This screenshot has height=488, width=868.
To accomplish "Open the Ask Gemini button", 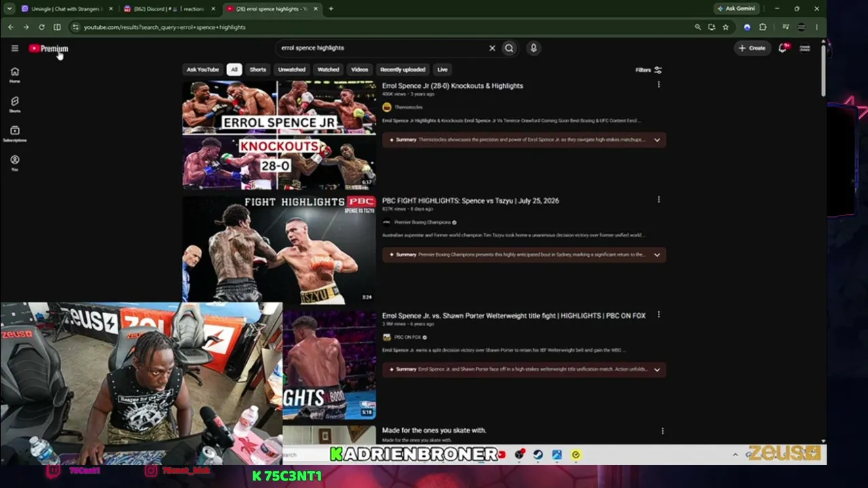I will point(736,9).
